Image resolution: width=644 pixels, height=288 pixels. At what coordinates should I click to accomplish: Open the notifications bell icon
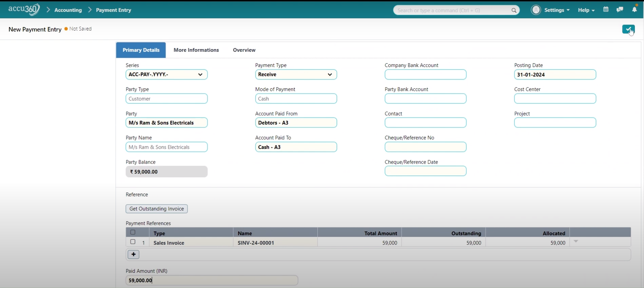(634, 9)
